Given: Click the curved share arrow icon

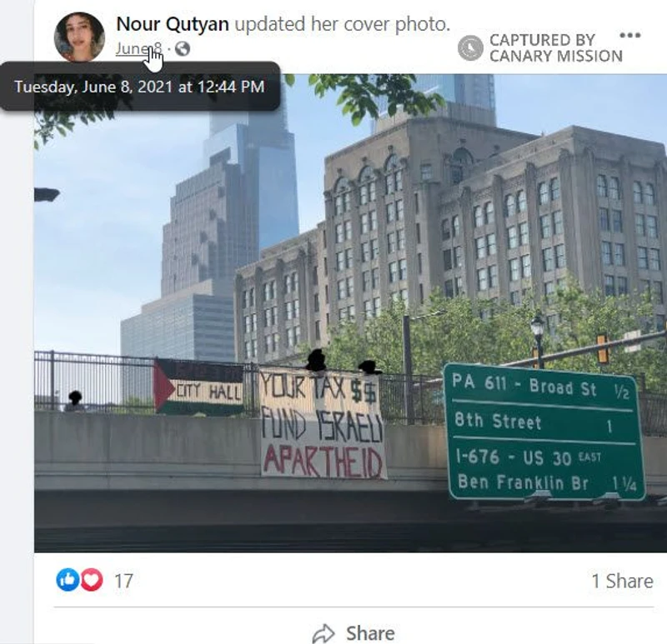Looking at the screenshot, I should click(x=323, y=634).
